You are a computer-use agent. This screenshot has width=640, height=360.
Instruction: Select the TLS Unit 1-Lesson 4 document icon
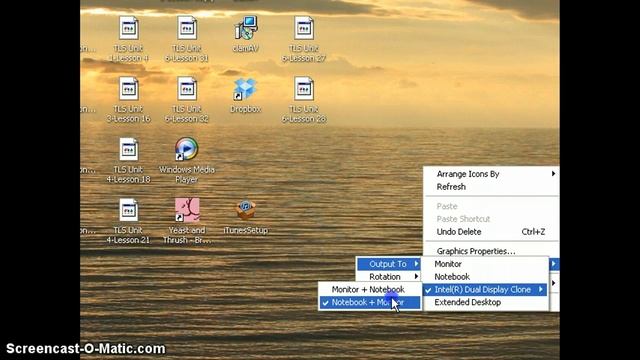(129, 28)
